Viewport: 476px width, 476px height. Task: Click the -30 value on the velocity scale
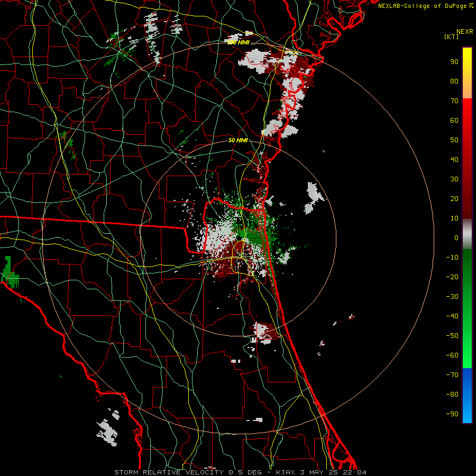click(x=452, y=297)
